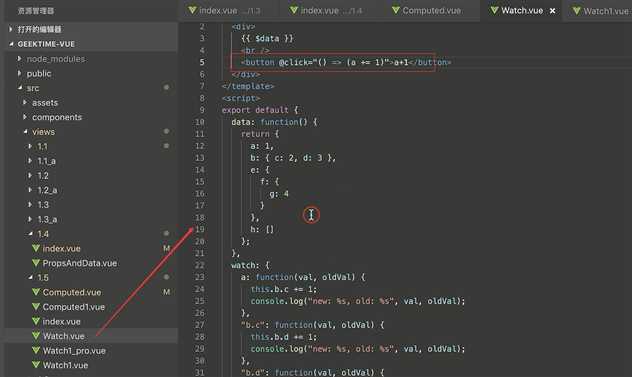632x377 pixels.
Task: Click line number 19 in gutter
Action: (x=200, y=229)
